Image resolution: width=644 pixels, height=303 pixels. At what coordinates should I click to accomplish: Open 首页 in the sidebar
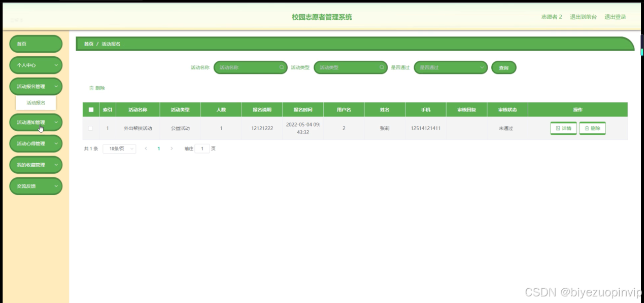(36, 44)
